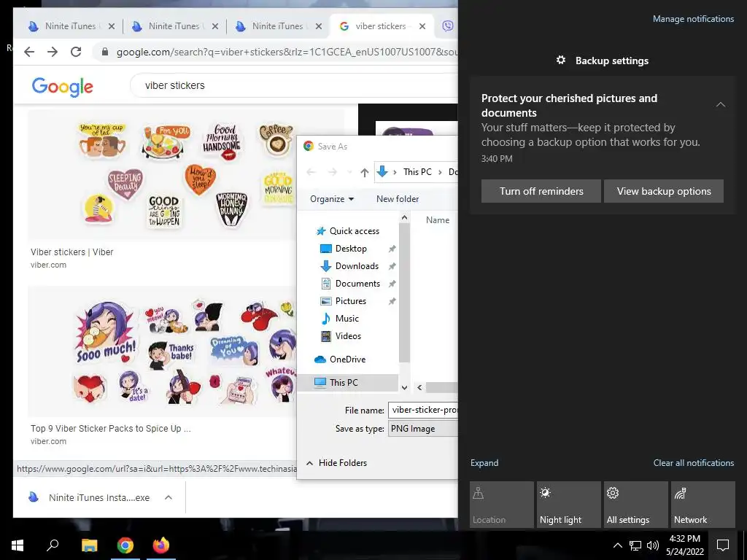This screenshot has width=747, height=560.
Task: Click the Google logo
Action: [63, 87]
